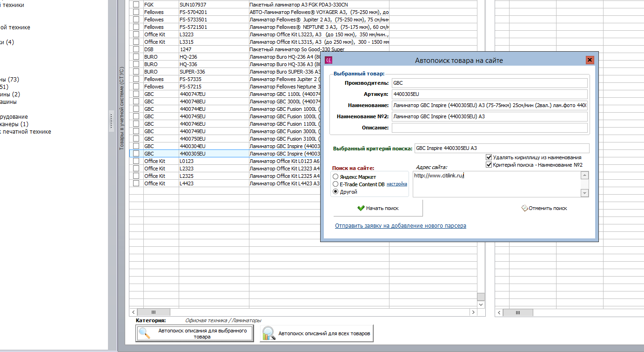Image resolution: width=644 pixels, height=352 pixels.
Task: Start the search with Начать поиск
Action: click(378, 208)
